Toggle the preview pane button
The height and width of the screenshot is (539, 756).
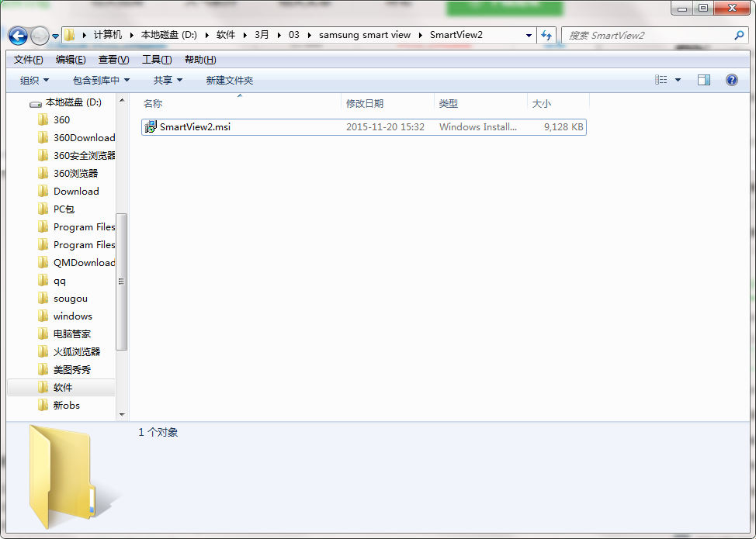coord(704,80)
